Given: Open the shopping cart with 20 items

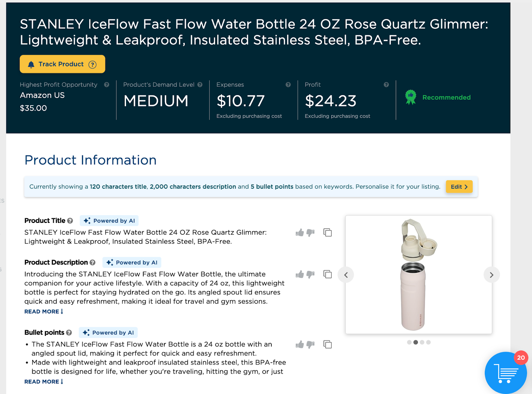Looking at the screenshot, I should (x=505, y=373).
